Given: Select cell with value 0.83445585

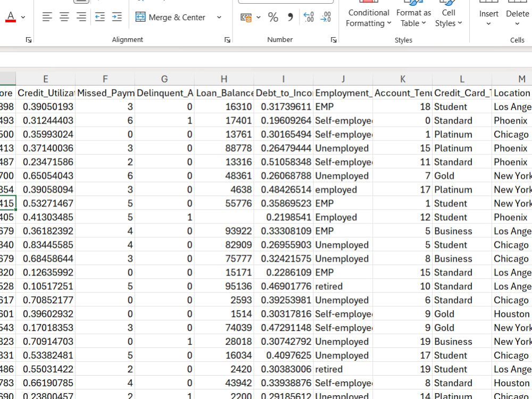Looking at the screenshot, I should pyautogui.click(x=45, y=245).
